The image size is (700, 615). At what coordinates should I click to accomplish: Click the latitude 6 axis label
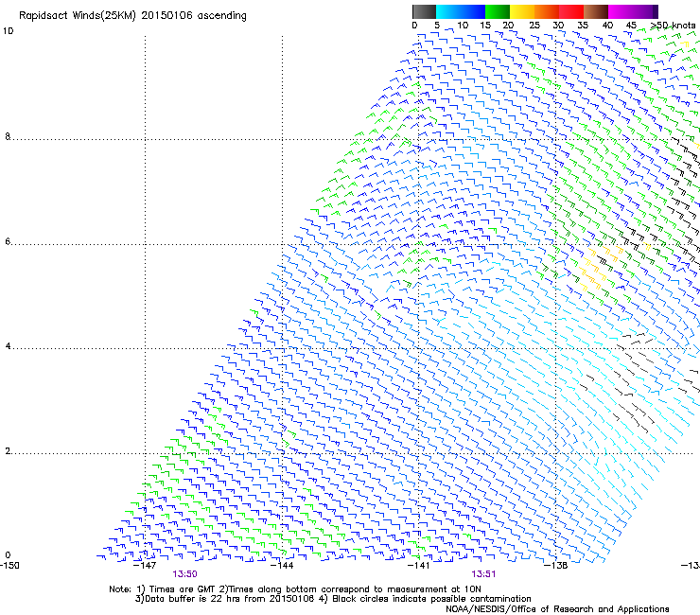point(8,241)
